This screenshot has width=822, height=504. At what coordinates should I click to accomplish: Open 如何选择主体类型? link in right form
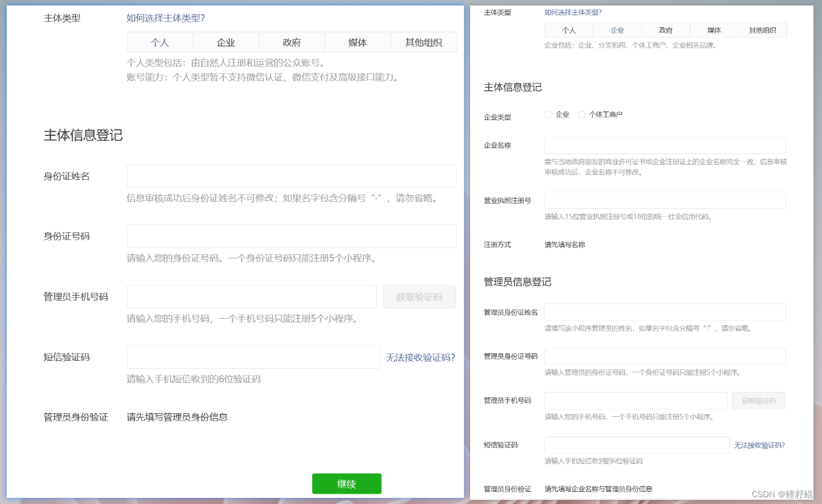573,12
